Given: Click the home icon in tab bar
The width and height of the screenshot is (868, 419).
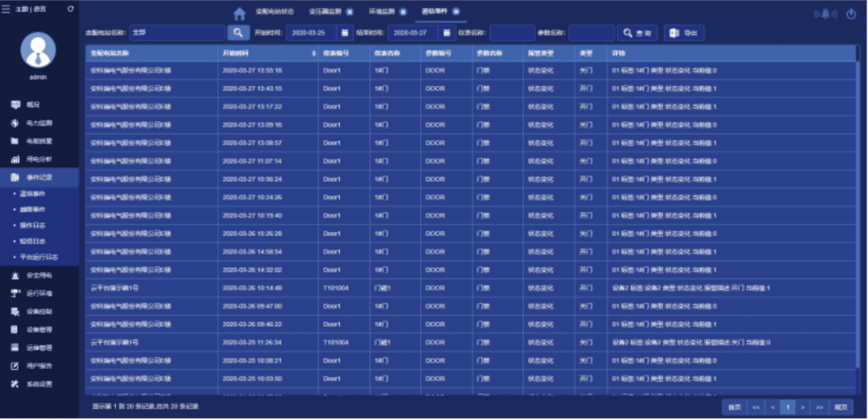Looking at the screenshot, I should [239, 13].
